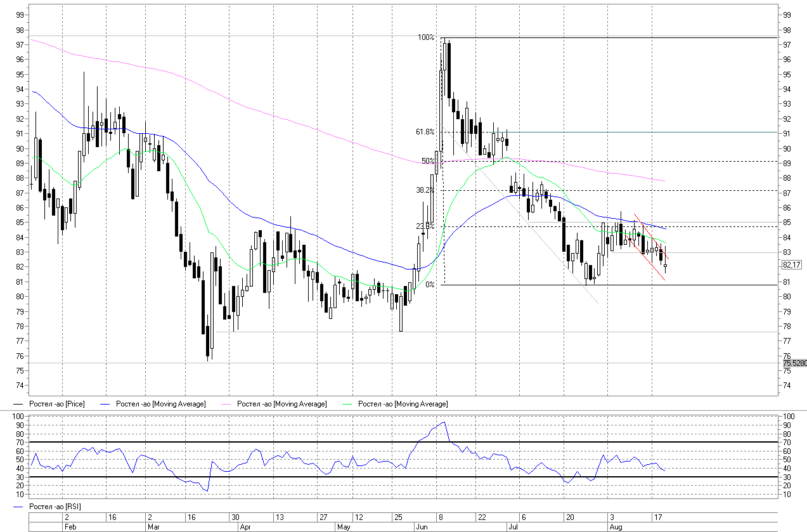The width and height of the screenshot is (807, 532).
Task: Select the 38.2% Fibonacci retracement label
Action: pos(425,190)
